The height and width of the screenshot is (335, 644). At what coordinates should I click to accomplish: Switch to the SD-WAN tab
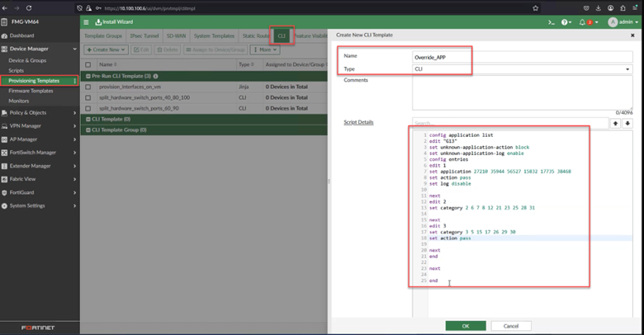point(176,36)
